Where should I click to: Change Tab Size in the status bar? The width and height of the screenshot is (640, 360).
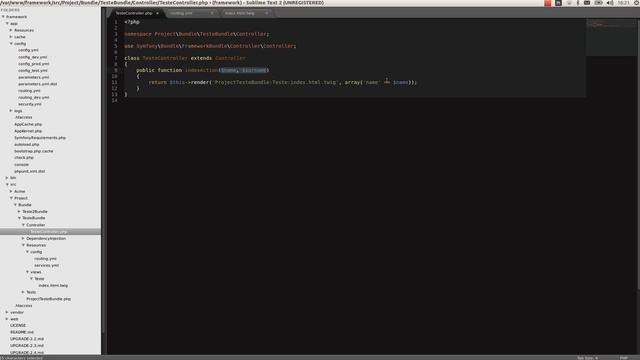pos(587,358)
